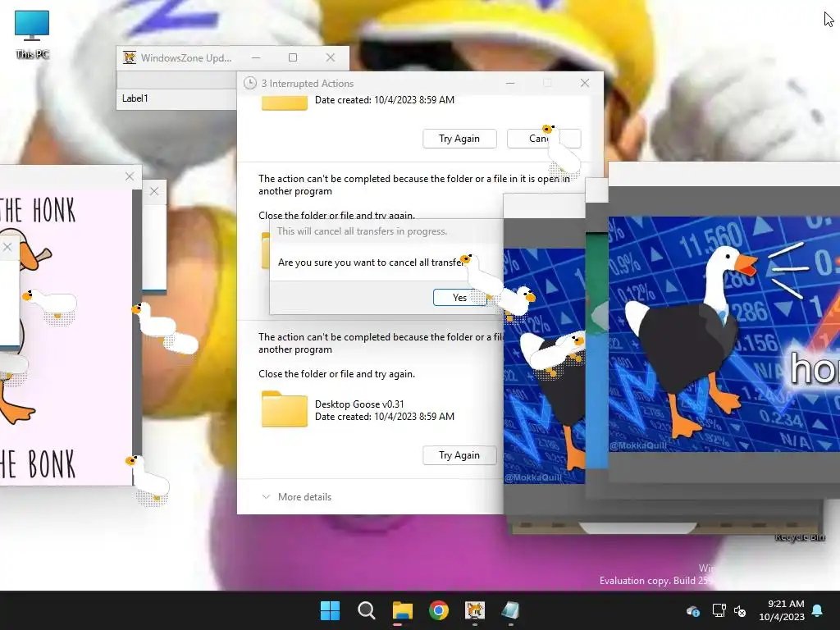Image resolution: width=840 pixels, height=630 pixels.
Task: Open taskbar Search
Action: pyautogui.click(x=367, y=610)
